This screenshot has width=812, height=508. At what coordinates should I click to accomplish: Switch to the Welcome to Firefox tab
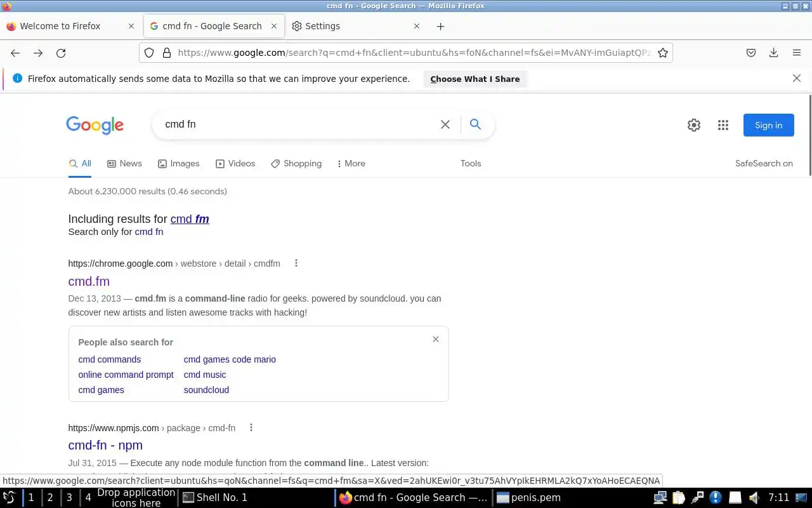tap(70, 26)
